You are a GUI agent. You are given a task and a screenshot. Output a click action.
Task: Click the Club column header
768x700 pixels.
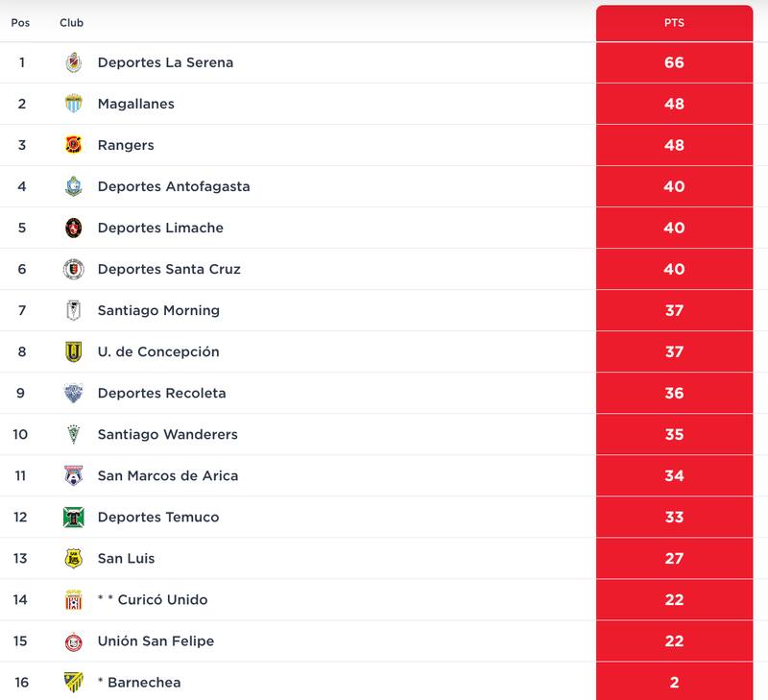71,22
